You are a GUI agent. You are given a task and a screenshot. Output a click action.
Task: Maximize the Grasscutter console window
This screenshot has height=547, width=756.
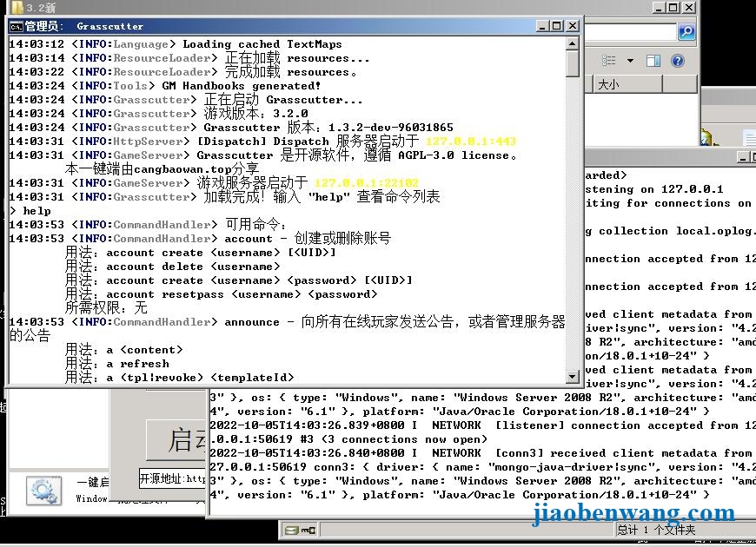click(557, 26)
